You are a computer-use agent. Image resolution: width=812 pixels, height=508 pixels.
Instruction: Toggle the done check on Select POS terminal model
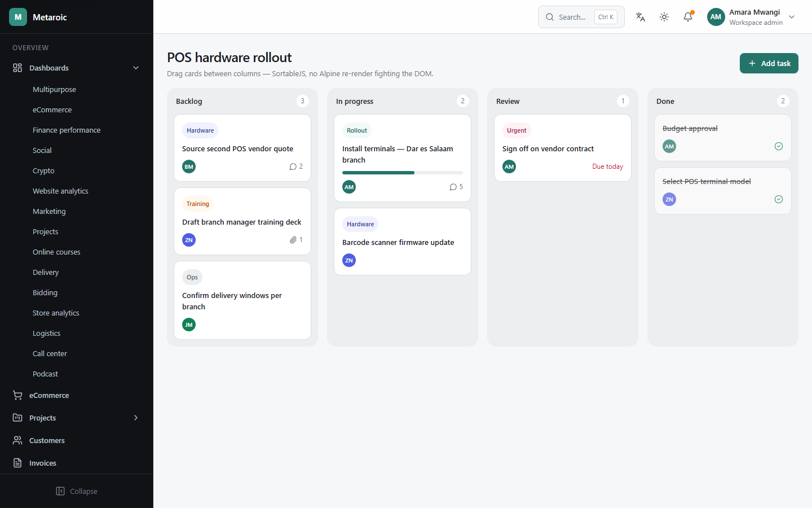pos(779,199)
